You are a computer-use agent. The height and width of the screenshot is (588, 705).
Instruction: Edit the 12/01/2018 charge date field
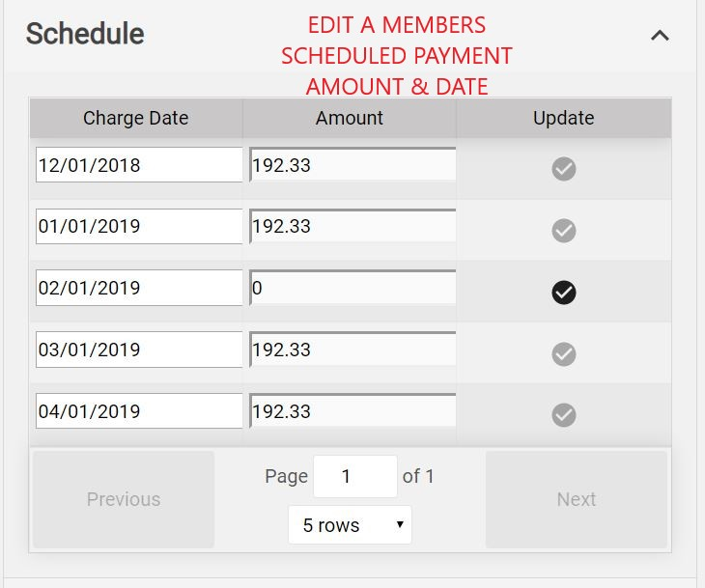pyautogui.click(x=138, y=165)
